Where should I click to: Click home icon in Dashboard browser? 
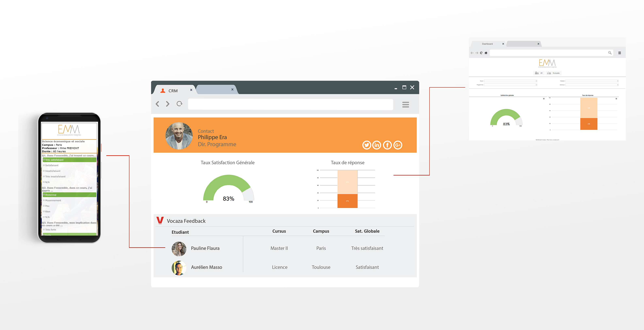pos(486,53)
